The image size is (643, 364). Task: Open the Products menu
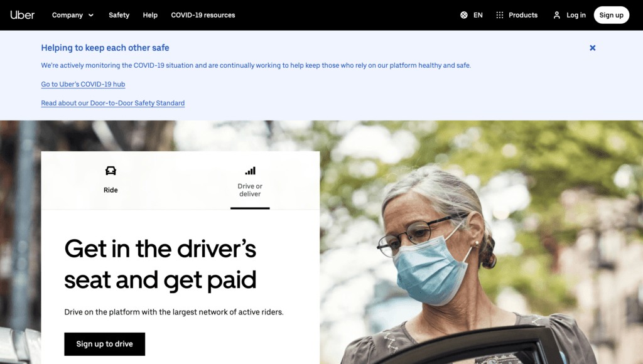pos(523,15)
